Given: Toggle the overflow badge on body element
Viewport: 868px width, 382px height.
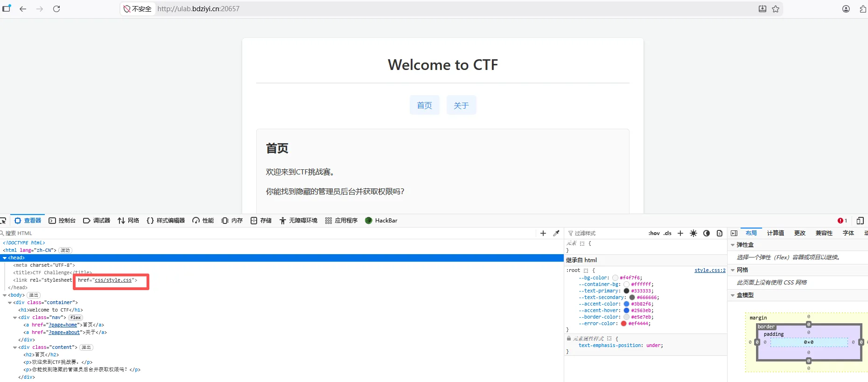Looking at the screenshot, I should [34, 295].
